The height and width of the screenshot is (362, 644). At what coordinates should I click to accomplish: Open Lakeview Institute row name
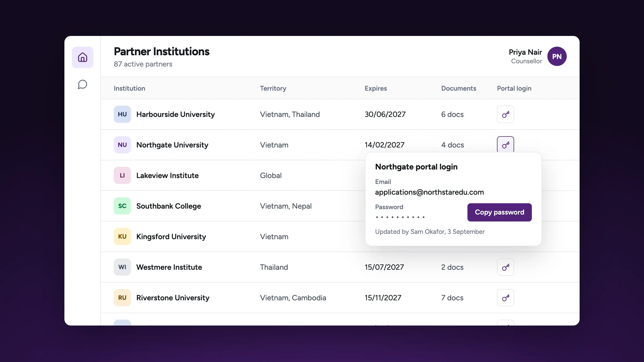167,176
